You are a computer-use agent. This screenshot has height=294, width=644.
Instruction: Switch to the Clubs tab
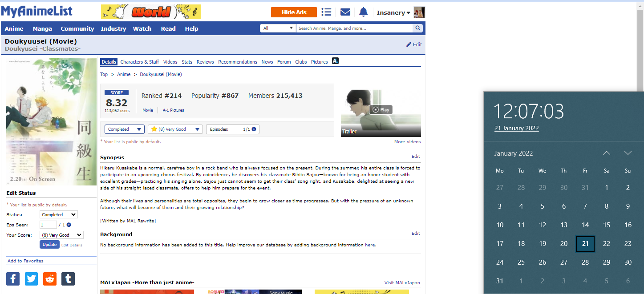301,62
